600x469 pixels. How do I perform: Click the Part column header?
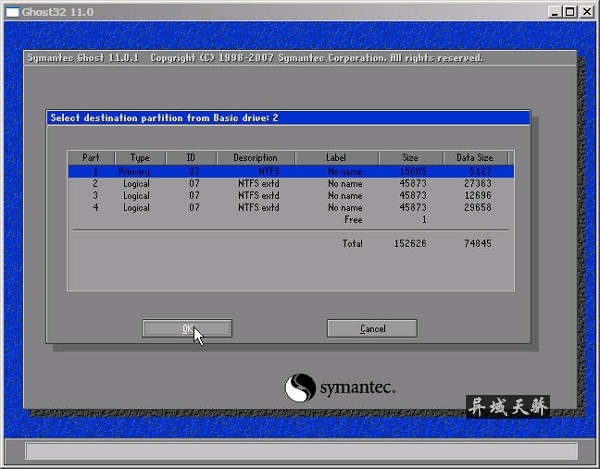click(91, 158)
